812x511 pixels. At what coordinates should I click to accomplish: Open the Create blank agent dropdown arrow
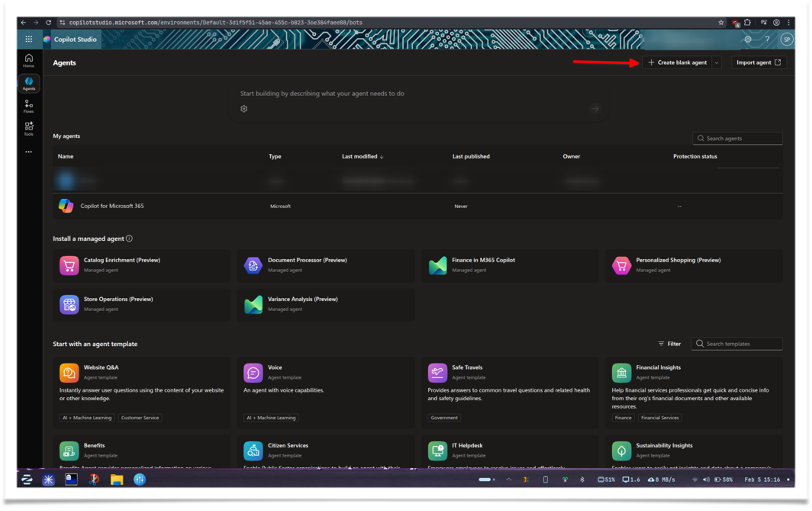tap(716, 62)
